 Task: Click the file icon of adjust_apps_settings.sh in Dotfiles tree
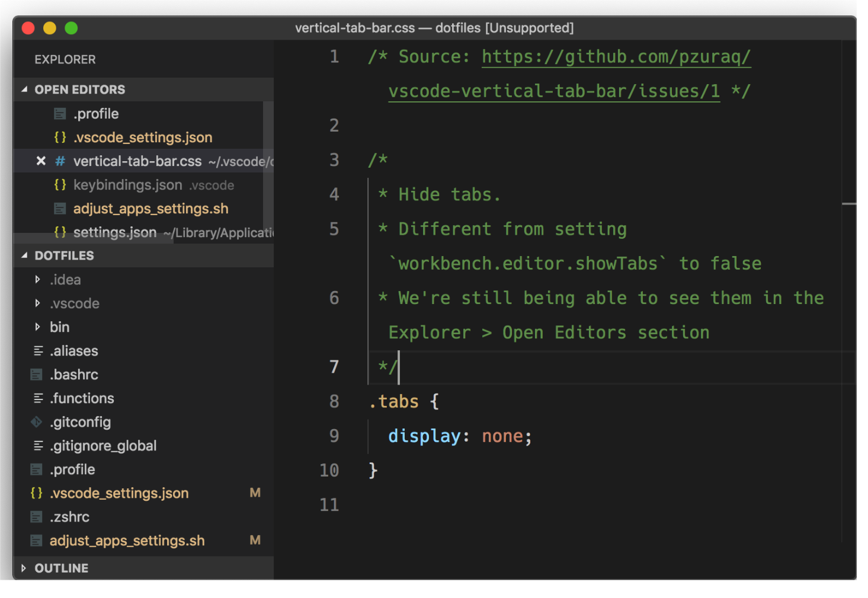(36, 540)
